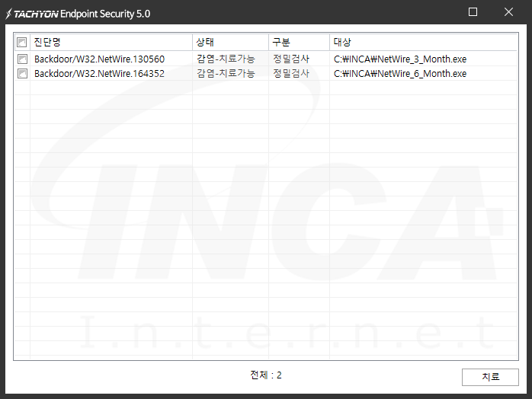Sort by the 구분 column header

click(x=300, y=42)
